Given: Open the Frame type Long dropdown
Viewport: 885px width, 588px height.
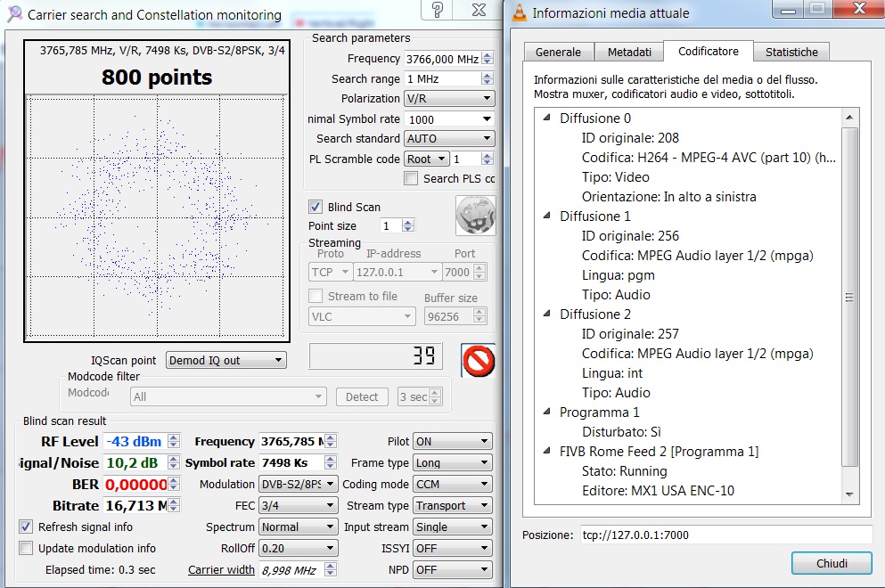Looking at the screenshot, I should (453, 462).
